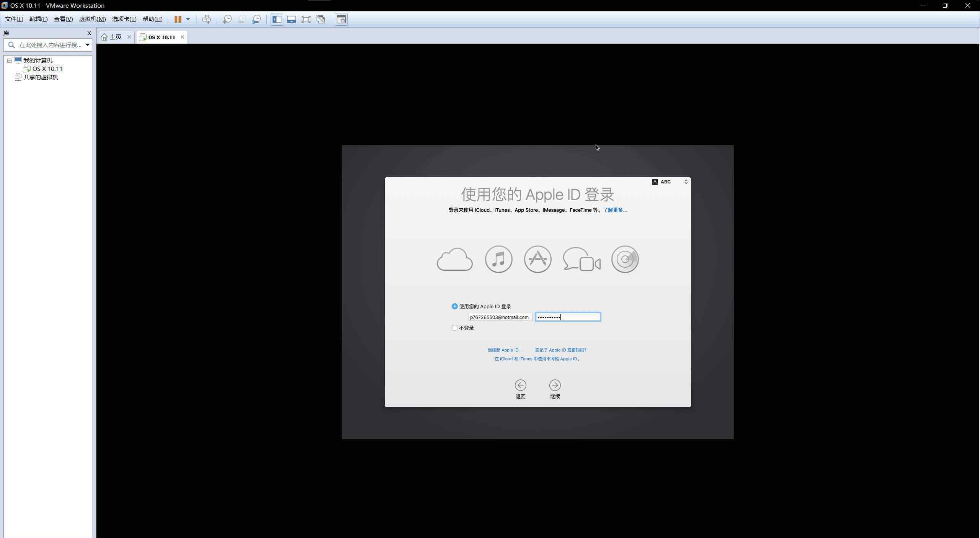The height and width of the screenshot is (538, 980).
Task: Toggle the library sidebar view icon
Action: point(277,19)
